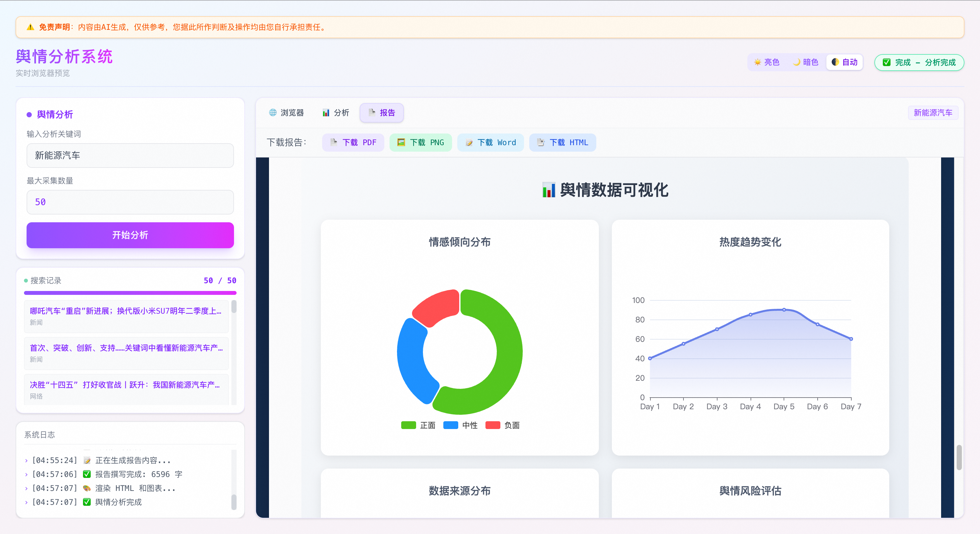Click the purple dot beside the 舆情分析 heading
Viewport: 980px width, 534px height.
pyautogui.click(x=29, y=115)
